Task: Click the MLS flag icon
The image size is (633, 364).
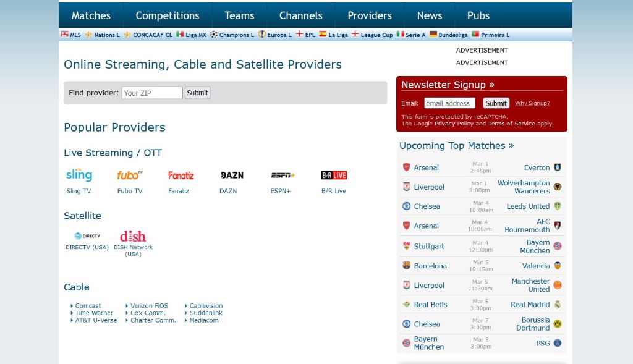Action: 64,34
